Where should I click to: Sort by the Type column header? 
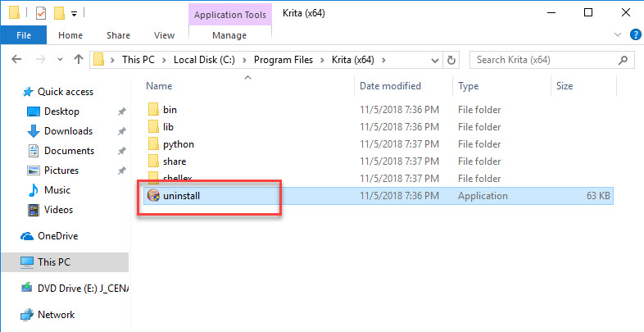(x=468, y=86)
